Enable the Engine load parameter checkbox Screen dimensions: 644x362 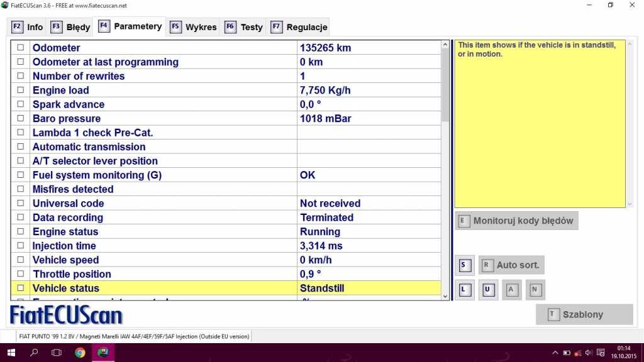[21, 90]
